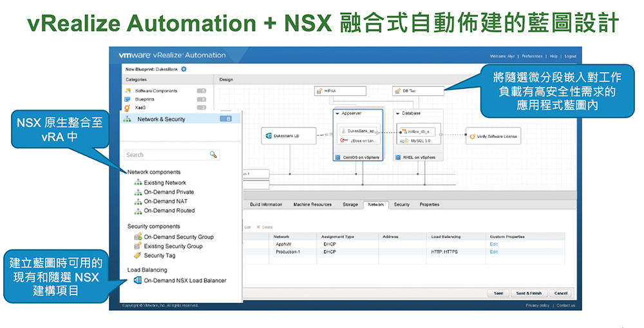Select the On-Demand NAT network icon

(138, 202)
